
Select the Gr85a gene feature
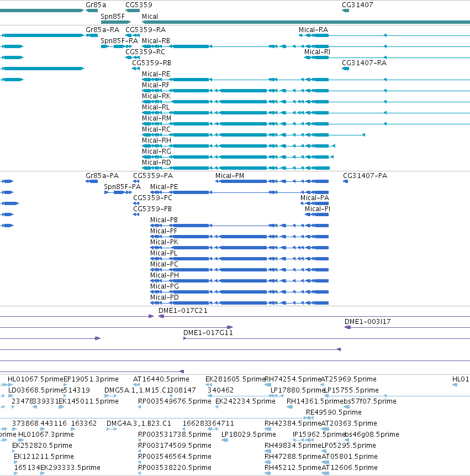[92, 11]
